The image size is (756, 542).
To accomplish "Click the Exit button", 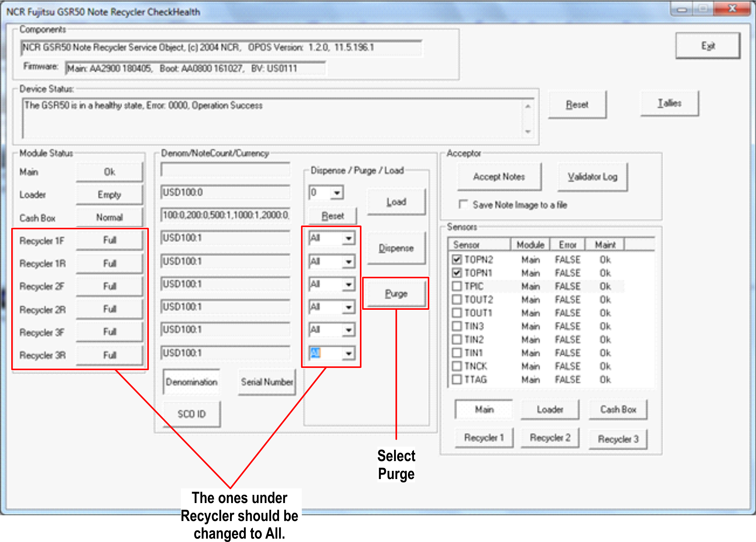I will point(708,46).
